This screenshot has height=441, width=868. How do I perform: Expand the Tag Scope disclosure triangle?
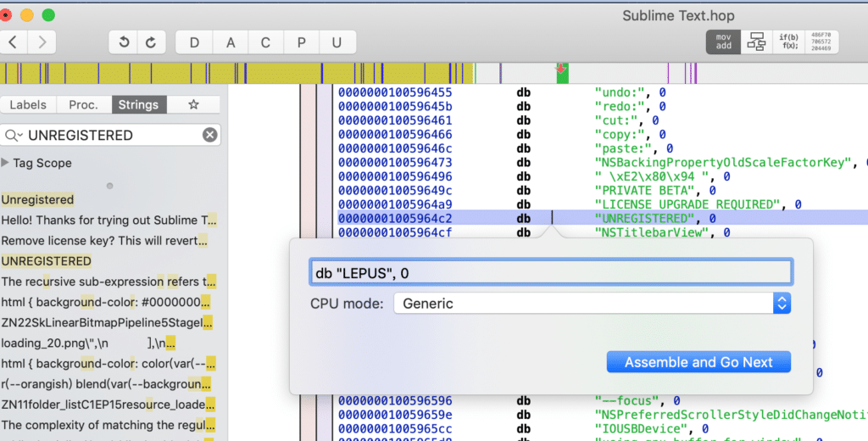coord(5,162)
